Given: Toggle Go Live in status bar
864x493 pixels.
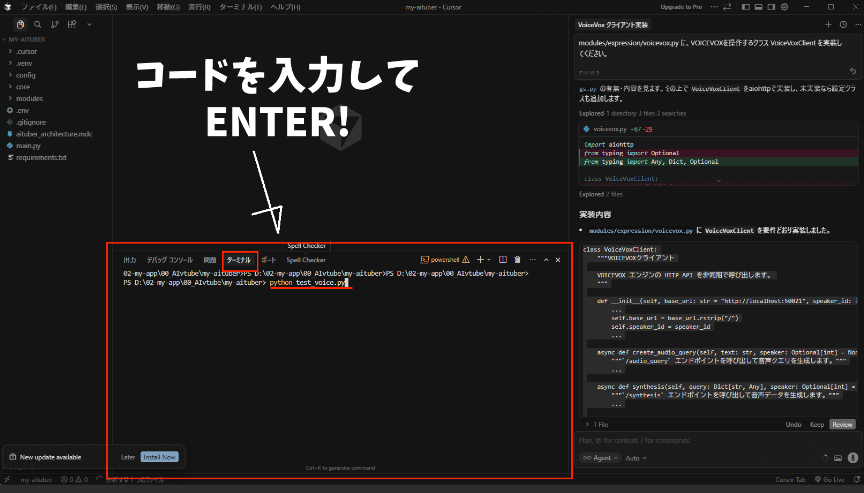Looking at the screenshot, I should 831,480.
